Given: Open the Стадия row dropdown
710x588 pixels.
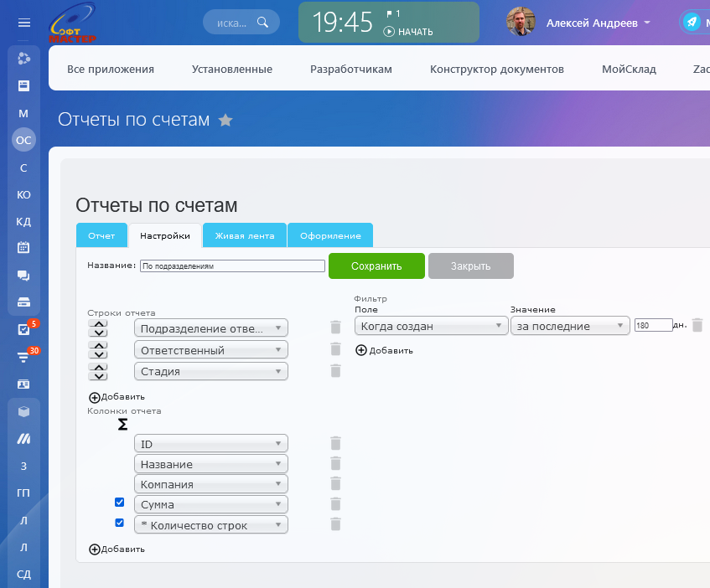Looking at the screenshot, I should [x=211, y=371].
